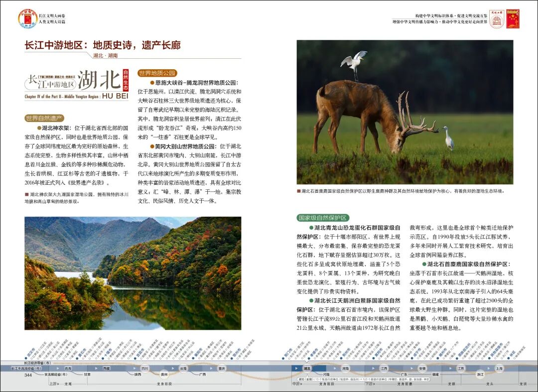Select the 恩施自治州 dot marker

tap(457, 358)
